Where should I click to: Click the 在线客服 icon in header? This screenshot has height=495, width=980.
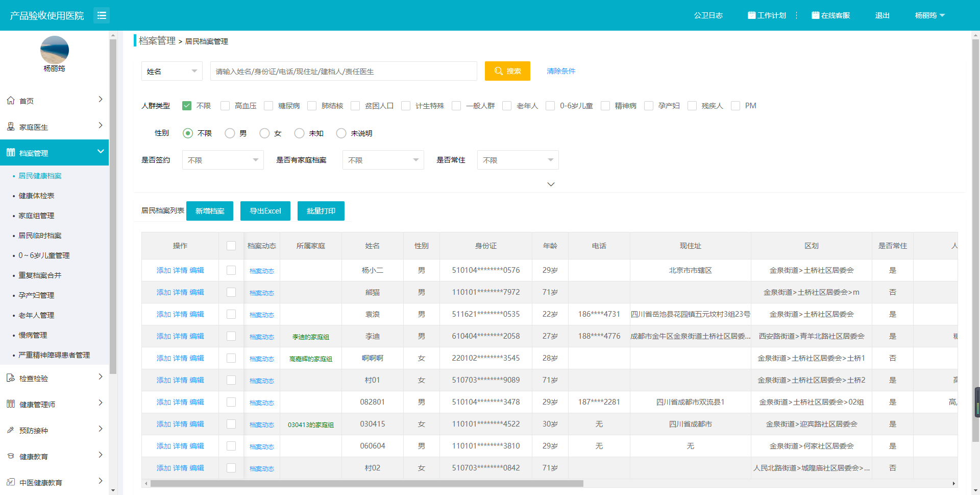coord(815,15)
